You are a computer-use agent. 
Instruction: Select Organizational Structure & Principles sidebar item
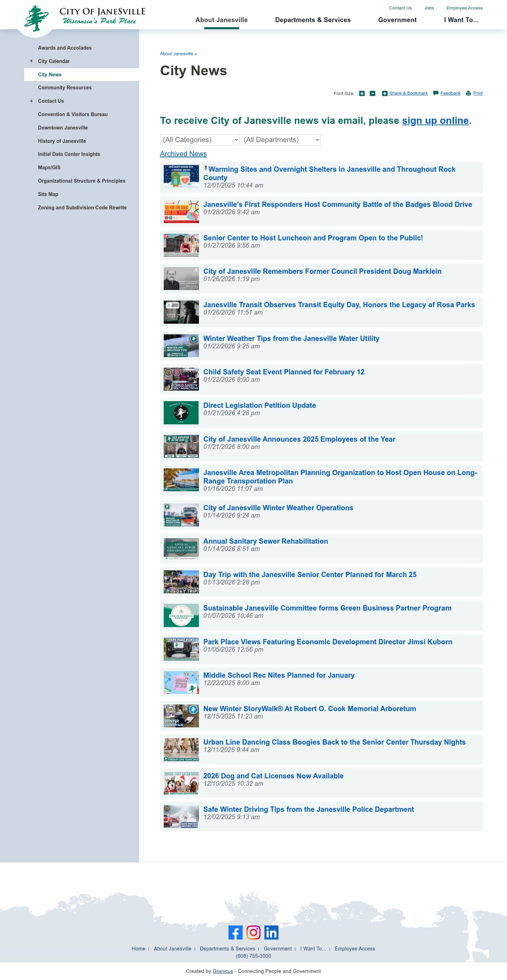(81, 181)
